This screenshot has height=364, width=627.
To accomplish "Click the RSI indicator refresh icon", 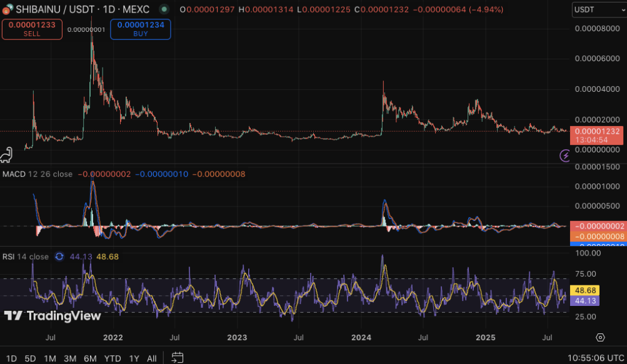I will pyautogui.click(x=59, y=257).
